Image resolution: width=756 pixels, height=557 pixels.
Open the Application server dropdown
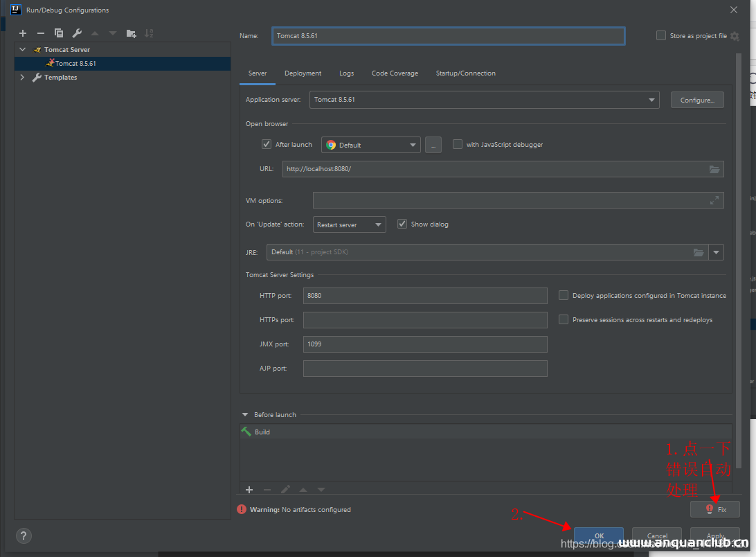(x=484, y=100)
